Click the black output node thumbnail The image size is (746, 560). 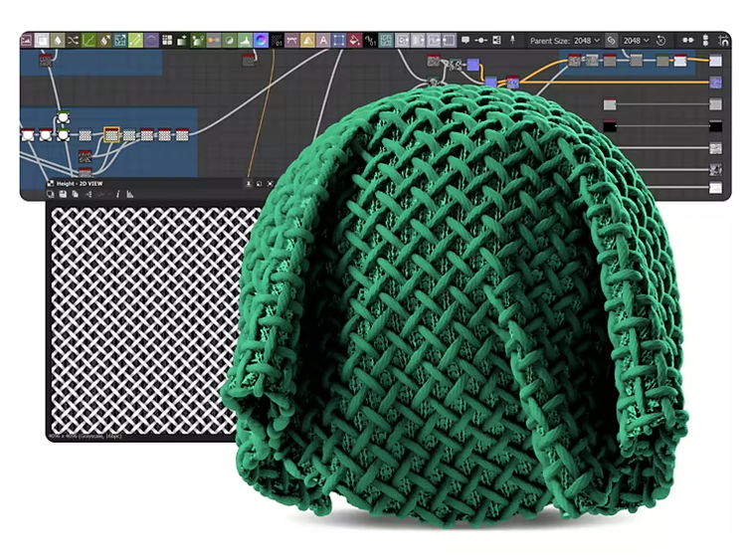click(x=715, y=126)
